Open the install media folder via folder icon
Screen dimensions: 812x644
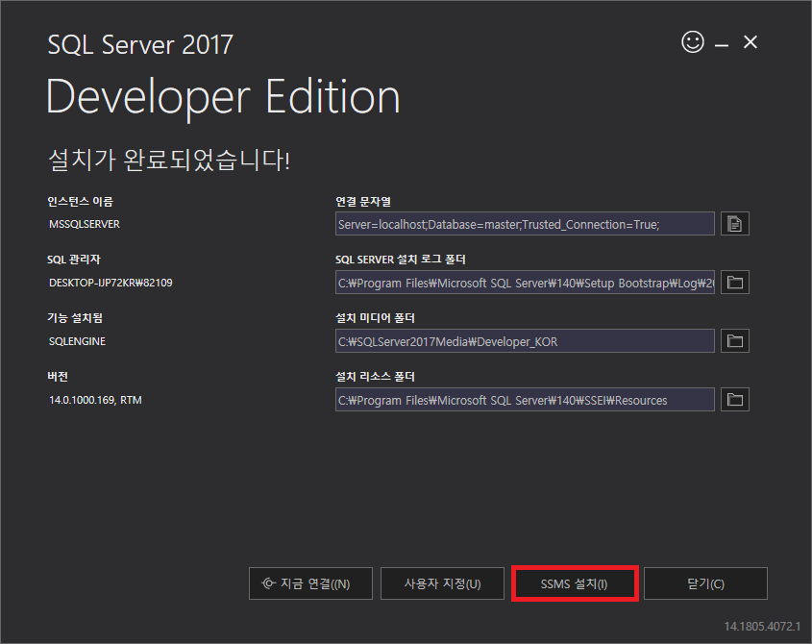click(x=735, y=341)
